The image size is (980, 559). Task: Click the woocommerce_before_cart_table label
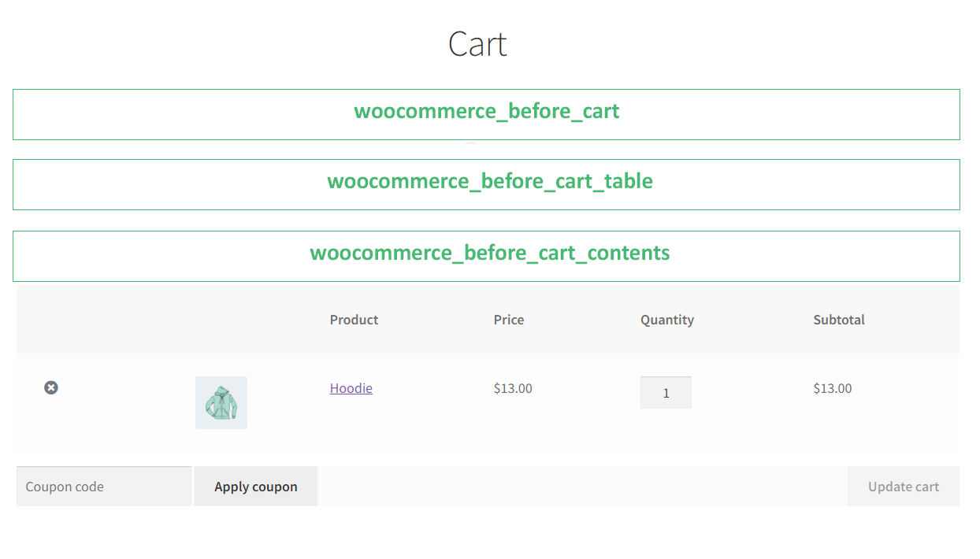tap(490, 182)
